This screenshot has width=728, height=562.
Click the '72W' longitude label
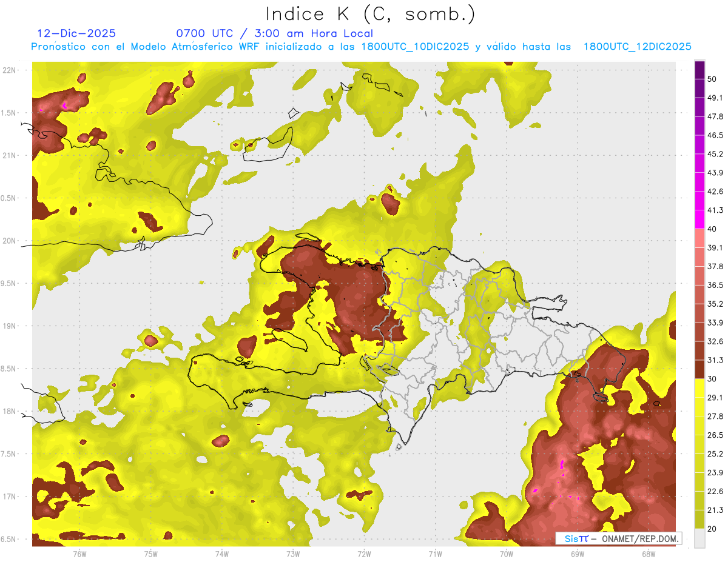(364, 554)
